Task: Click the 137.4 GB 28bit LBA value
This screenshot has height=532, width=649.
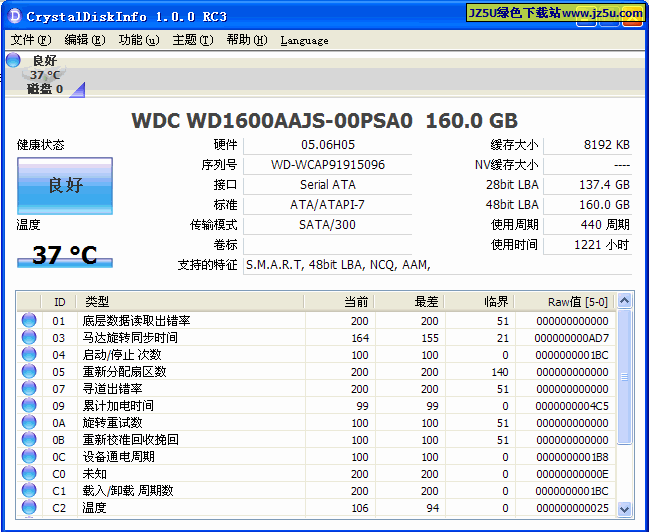Action: click(588, 185)
